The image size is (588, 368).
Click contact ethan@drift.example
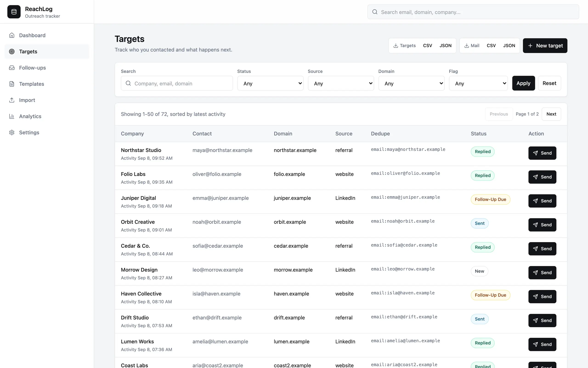coord(217,318)
